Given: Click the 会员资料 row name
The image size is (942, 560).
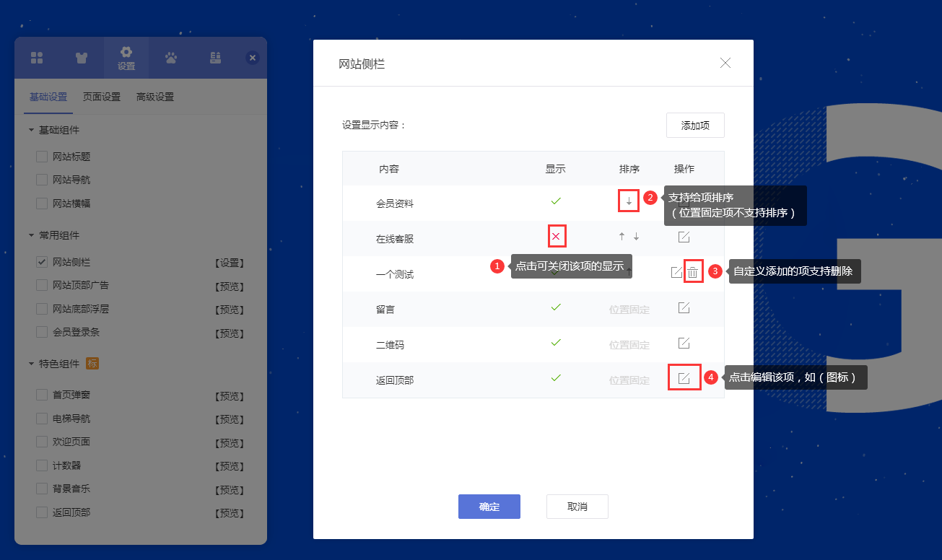Looking at the screenshot, I should (x=395, y=204).
